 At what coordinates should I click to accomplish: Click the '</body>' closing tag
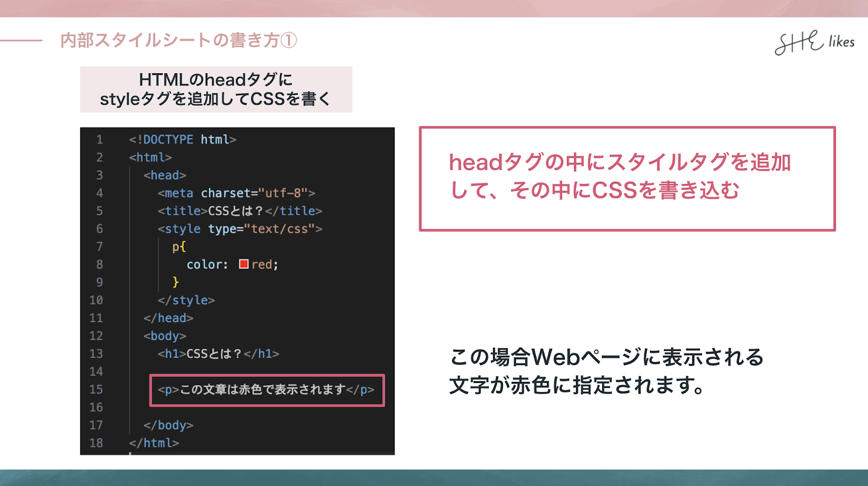click(168, 425)
